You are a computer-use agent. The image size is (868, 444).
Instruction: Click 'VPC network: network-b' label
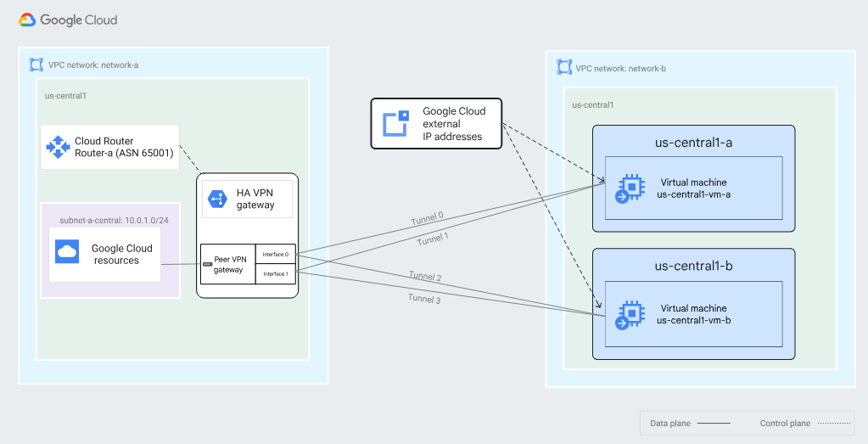click(620, 69)
